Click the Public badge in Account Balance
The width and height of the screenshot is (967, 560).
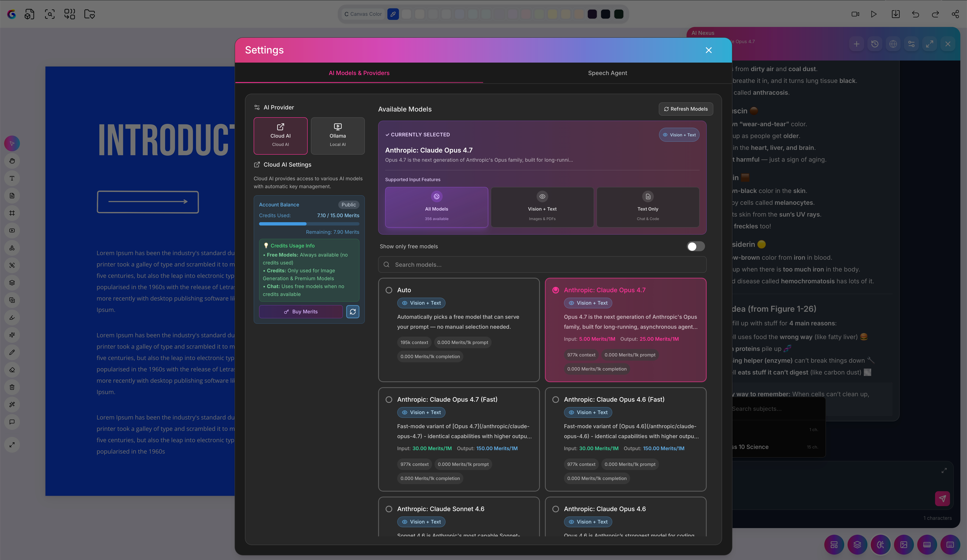point(348,205)
